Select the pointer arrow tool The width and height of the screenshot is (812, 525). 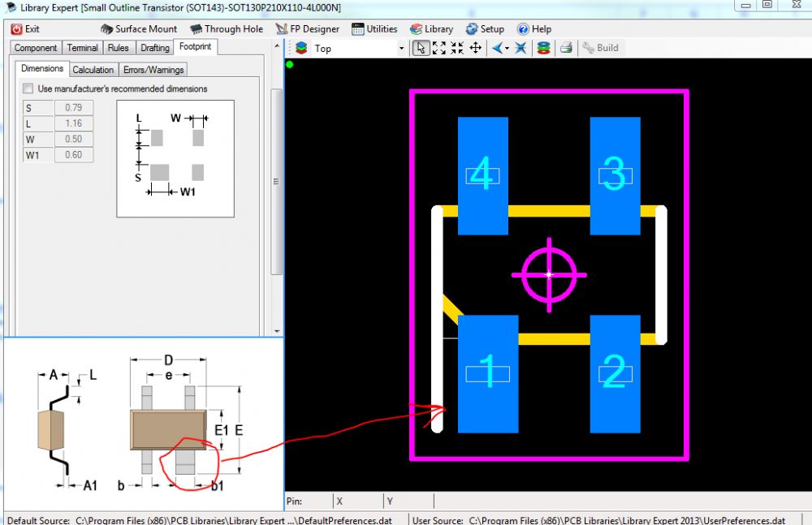click(421, 48)
